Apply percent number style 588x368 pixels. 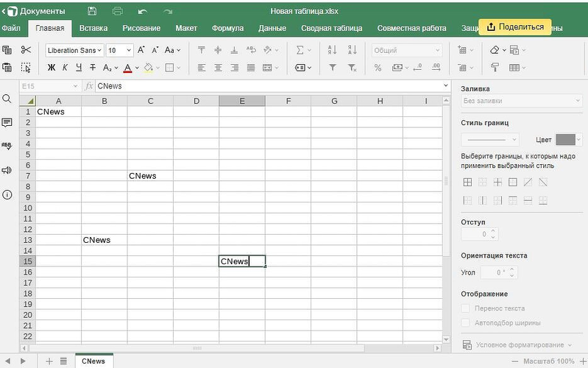click(378, 68)
